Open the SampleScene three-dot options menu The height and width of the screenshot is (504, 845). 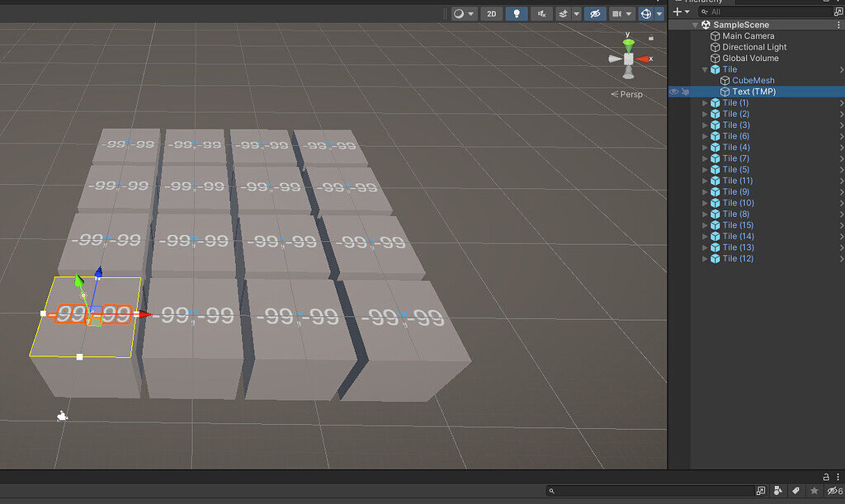click(x=839, y=25)
